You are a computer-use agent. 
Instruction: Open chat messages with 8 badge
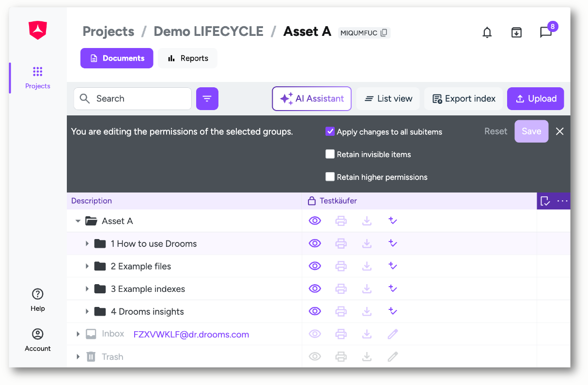(546, 32)
